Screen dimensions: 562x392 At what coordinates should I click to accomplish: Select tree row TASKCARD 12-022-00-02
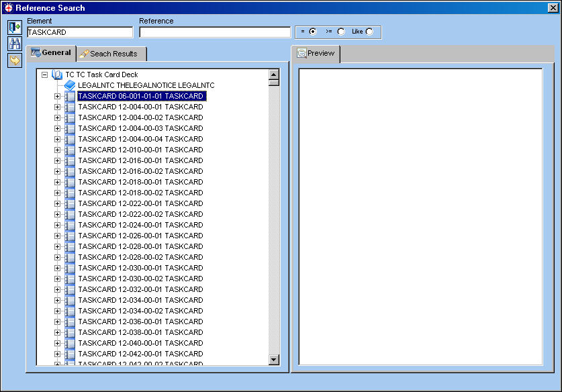pyautogui.click(x=140, y=214)
